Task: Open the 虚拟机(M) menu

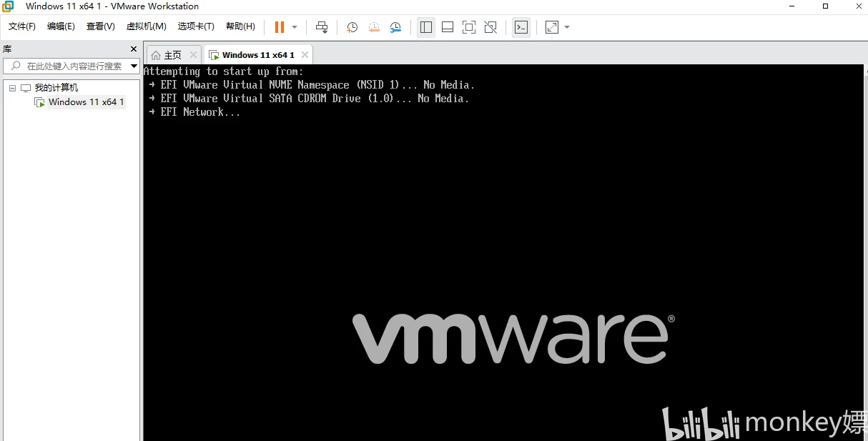Action: [x=147, y=26]
